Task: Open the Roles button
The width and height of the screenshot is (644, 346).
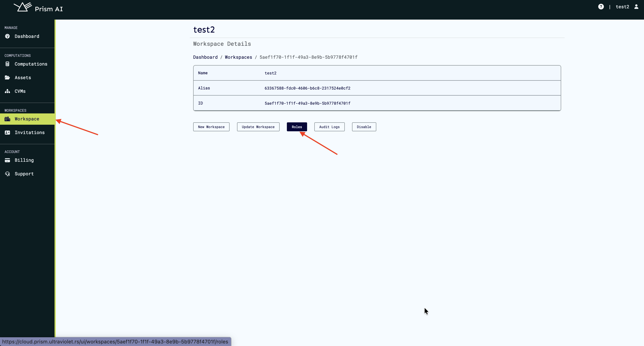Action: [297, 127]
